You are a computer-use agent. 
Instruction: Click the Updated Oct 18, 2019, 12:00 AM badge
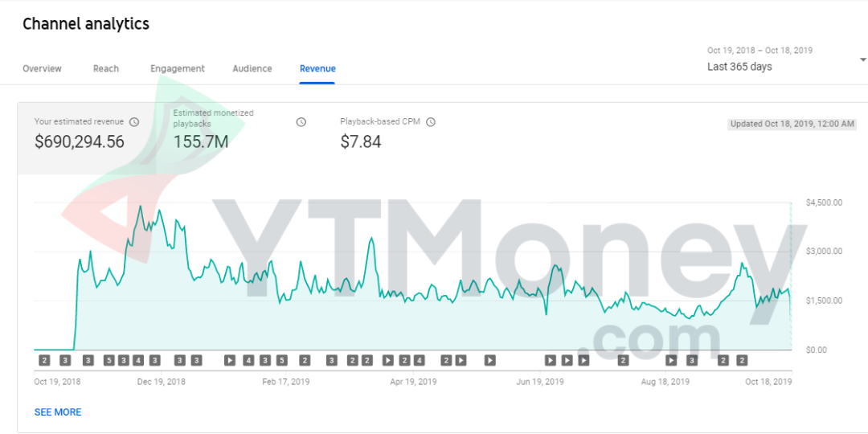point(792,124)
